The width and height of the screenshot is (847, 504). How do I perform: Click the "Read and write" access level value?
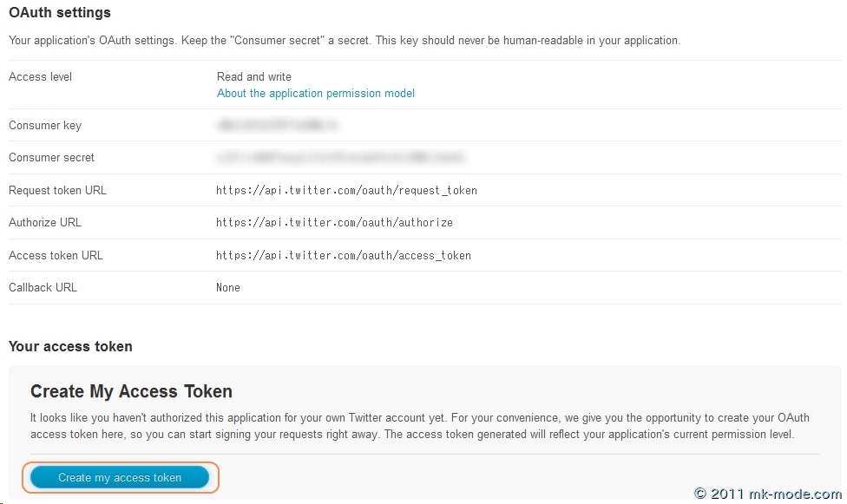(254, 76)
